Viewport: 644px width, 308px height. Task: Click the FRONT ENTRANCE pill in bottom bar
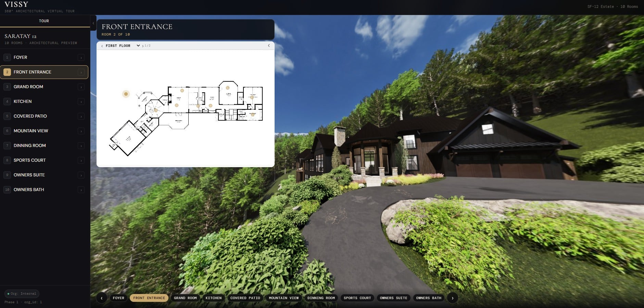pos(149,298)
